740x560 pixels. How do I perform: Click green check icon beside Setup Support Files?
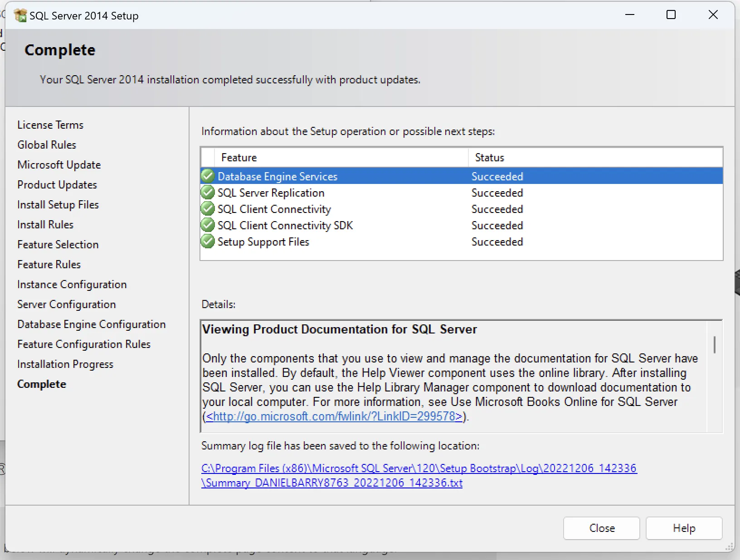(208, 241)
